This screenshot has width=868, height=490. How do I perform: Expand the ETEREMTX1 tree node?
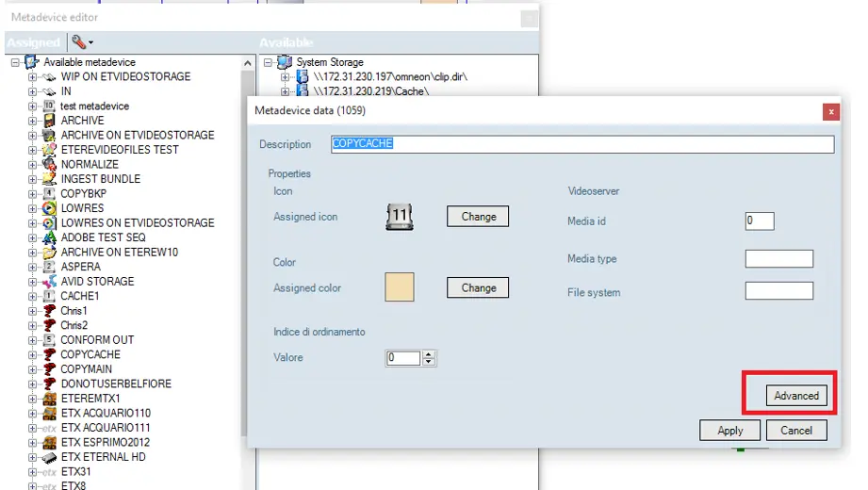click(32, 399)
